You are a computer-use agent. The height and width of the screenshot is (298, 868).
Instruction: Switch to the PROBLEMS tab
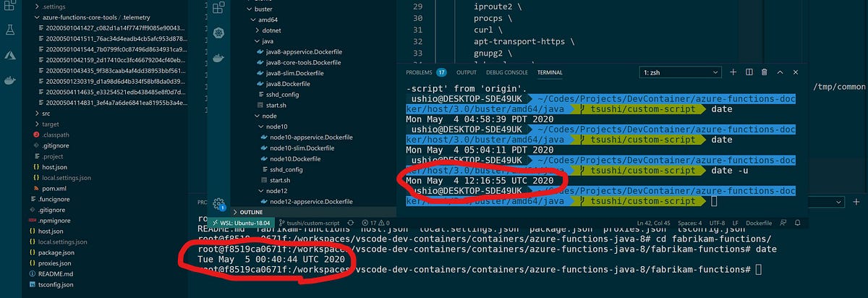click(x=426, y=72)
